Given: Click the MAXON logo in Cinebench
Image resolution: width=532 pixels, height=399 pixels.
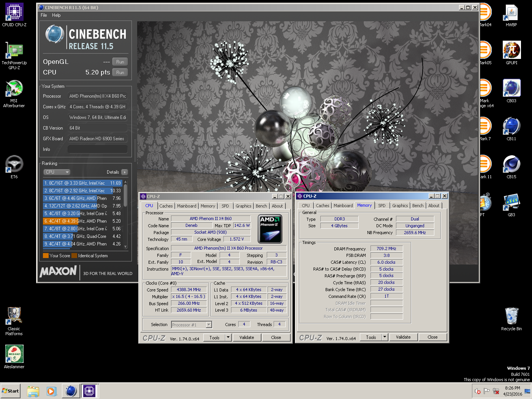Looking at the screenshot, I should [58, 271].
